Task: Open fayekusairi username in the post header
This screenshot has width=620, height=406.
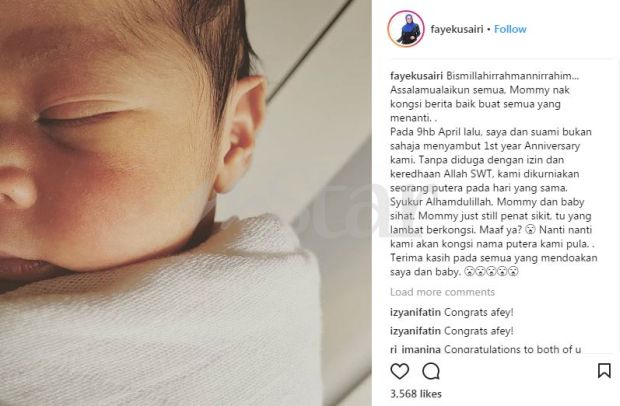Action: pos(457,29)
